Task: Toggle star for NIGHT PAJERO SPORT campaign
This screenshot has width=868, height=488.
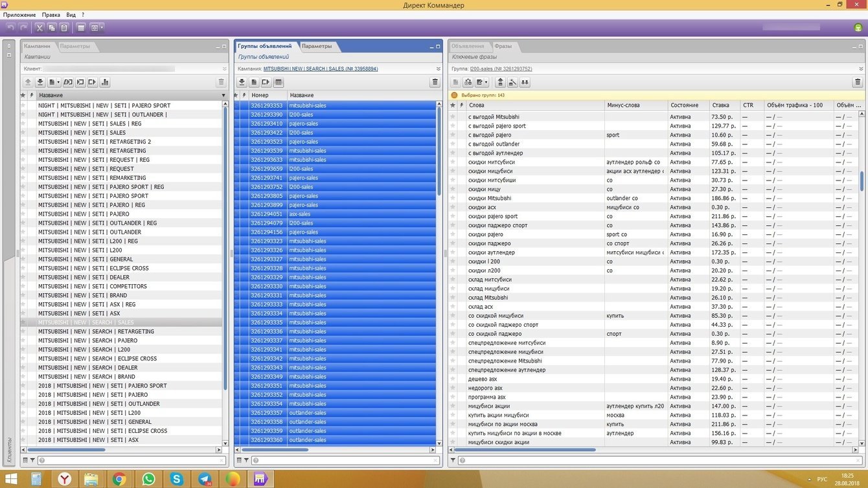Action: tap(23, 105)
